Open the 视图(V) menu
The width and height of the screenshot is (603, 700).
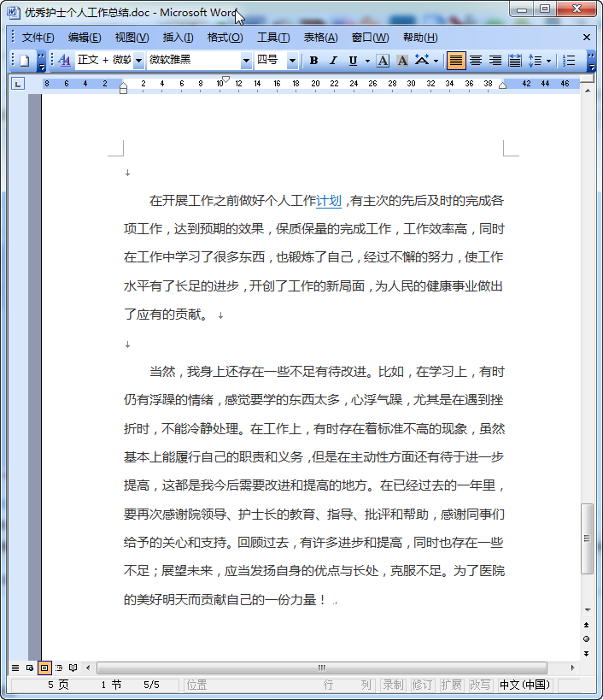(132, 38)
